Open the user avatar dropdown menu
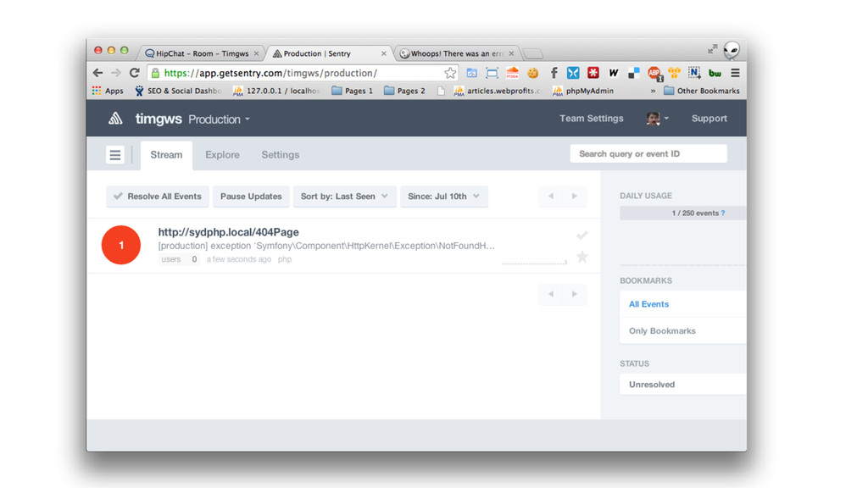This screenshot has width=868, height=488. click(658, 119)
